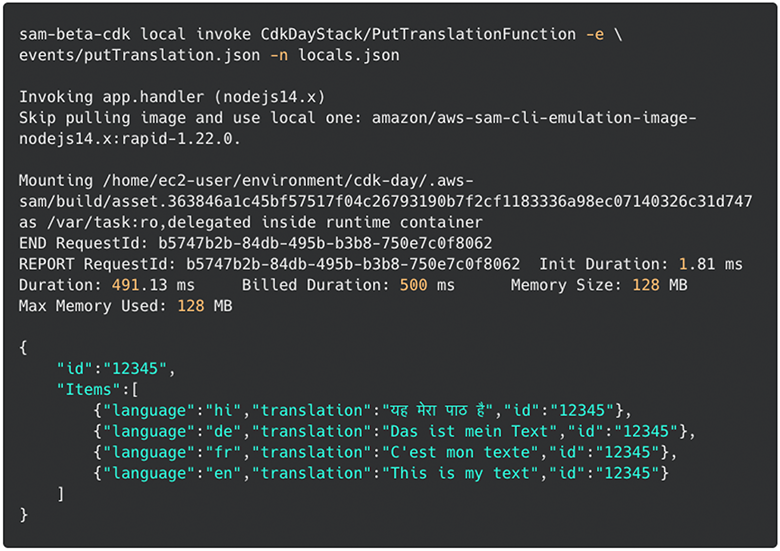Click the language value 'fr'
The width and height of the screenshot is (780, 551).
point(223,452)
